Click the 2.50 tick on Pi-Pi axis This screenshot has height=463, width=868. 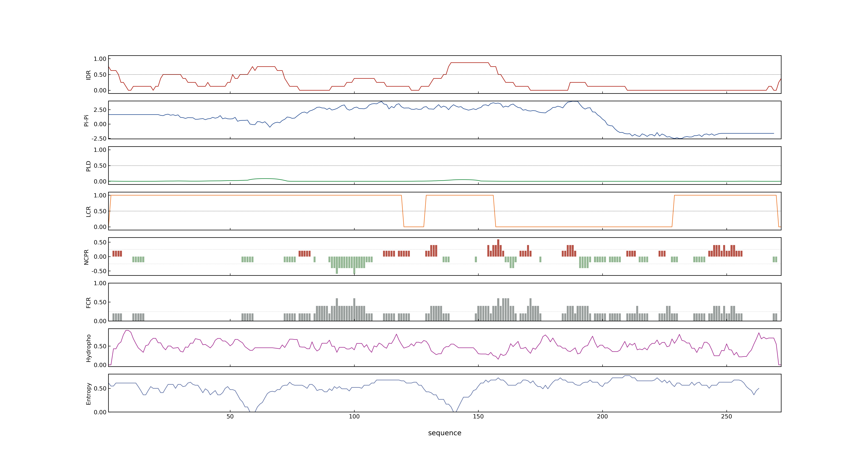(x=100, y=110)
